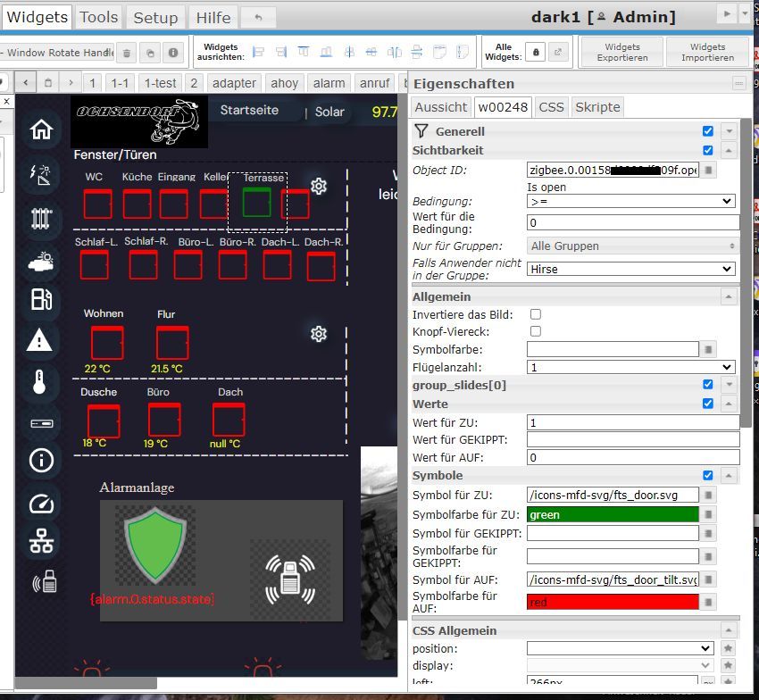Click the Widgets Importieren button
The height and width of the screenshot is (700, 759).
pyautogui.click(x=707, y=53)
